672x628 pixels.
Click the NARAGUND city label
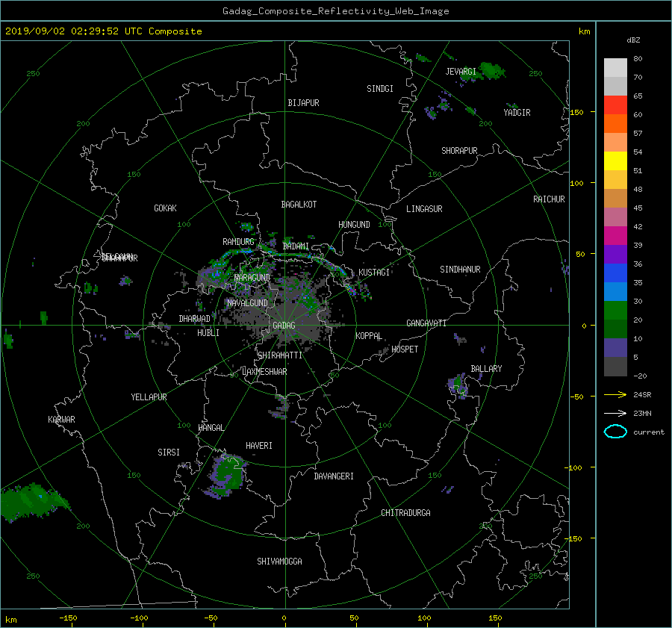coord(252,277)
